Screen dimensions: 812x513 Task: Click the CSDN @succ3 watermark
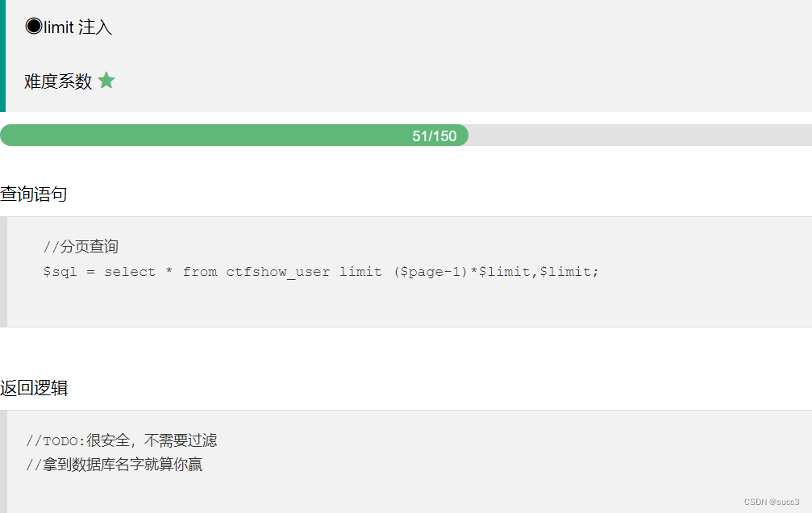click(x=772, y=502)
